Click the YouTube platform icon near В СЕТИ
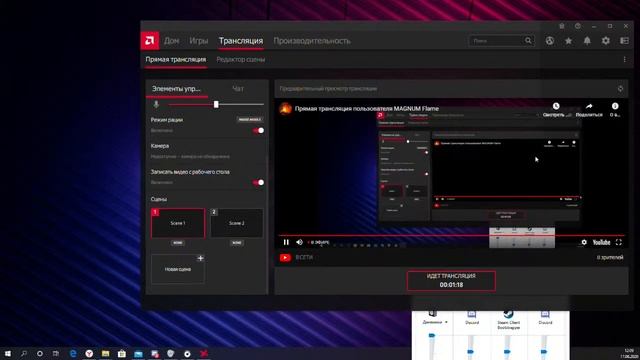 pos(285,258)
